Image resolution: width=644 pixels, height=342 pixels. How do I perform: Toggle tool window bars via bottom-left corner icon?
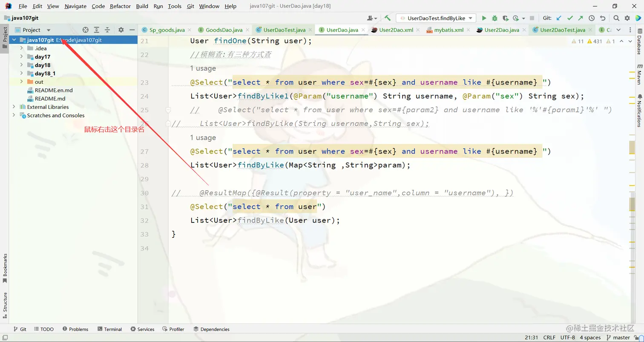pos(5,337)
